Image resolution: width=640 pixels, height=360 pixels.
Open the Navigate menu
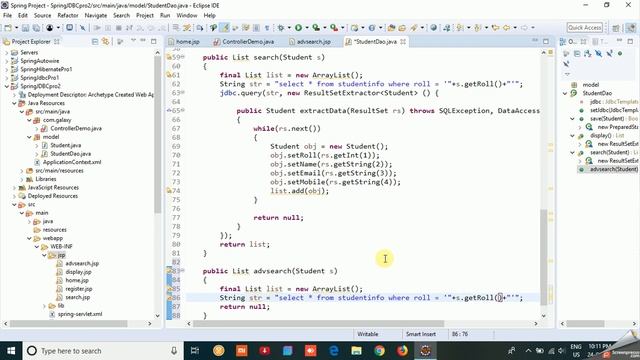96,16
